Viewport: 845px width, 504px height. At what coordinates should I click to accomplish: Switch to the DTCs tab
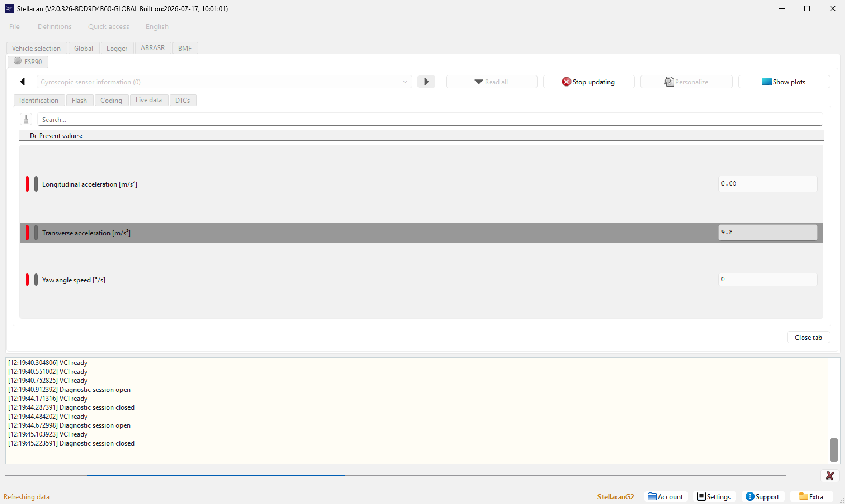pos(183,100)
